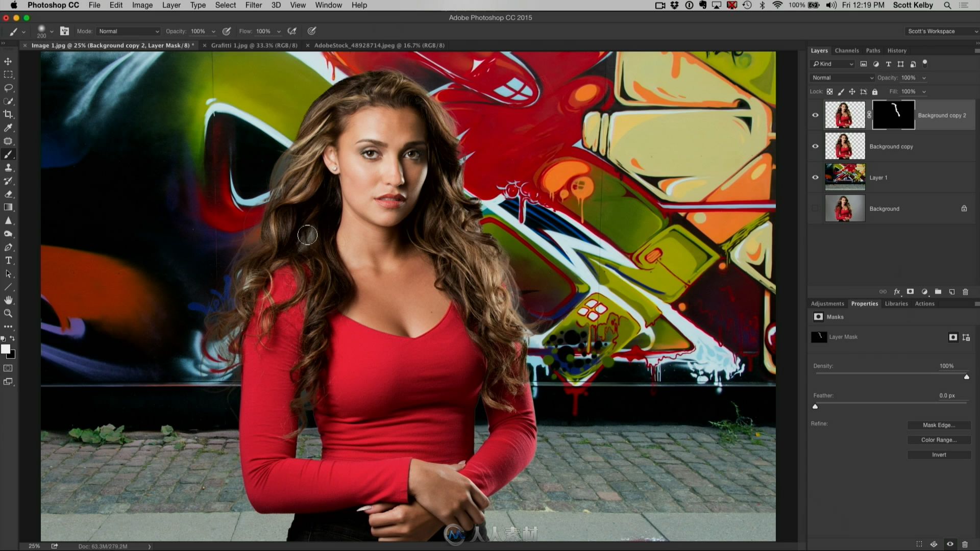Toggle visibility of Background copy layer

[x=815, y=146]
